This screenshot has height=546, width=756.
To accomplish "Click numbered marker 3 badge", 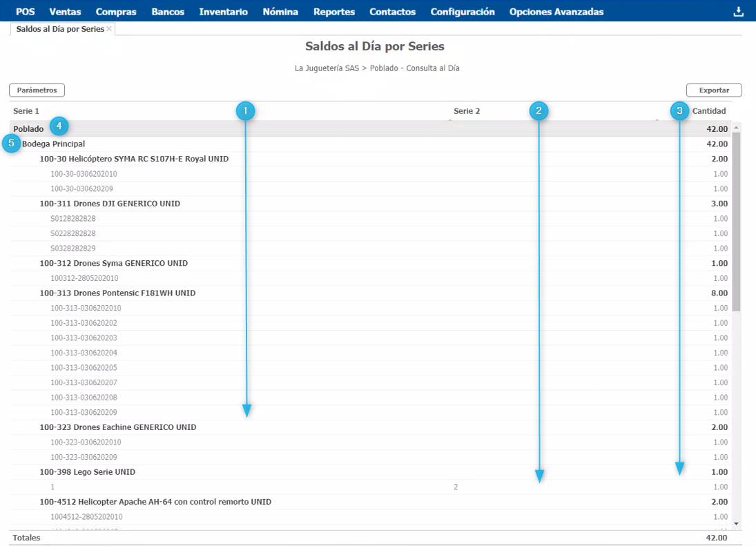I will tap(680, 110).
